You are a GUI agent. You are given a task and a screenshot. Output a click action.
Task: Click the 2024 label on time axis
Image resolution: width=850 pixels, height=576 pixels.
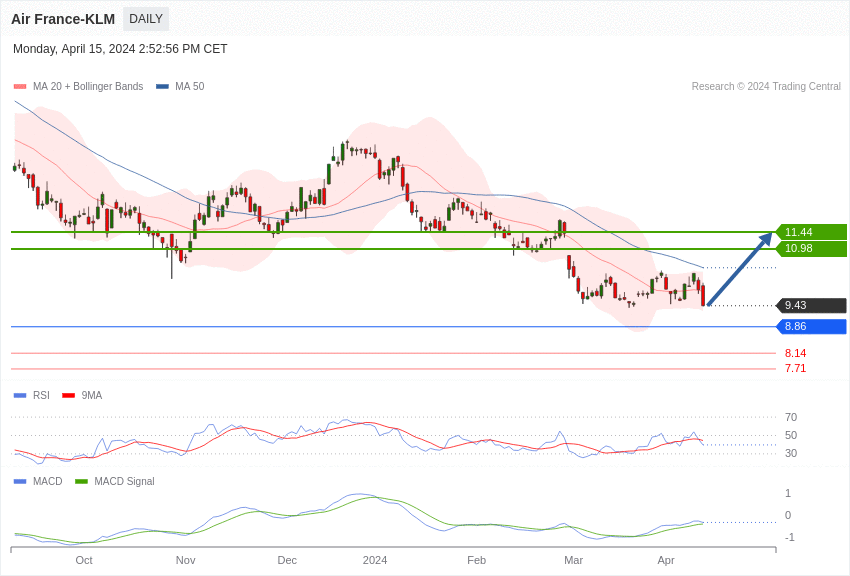pyautogui.click(x=375, y=560)
